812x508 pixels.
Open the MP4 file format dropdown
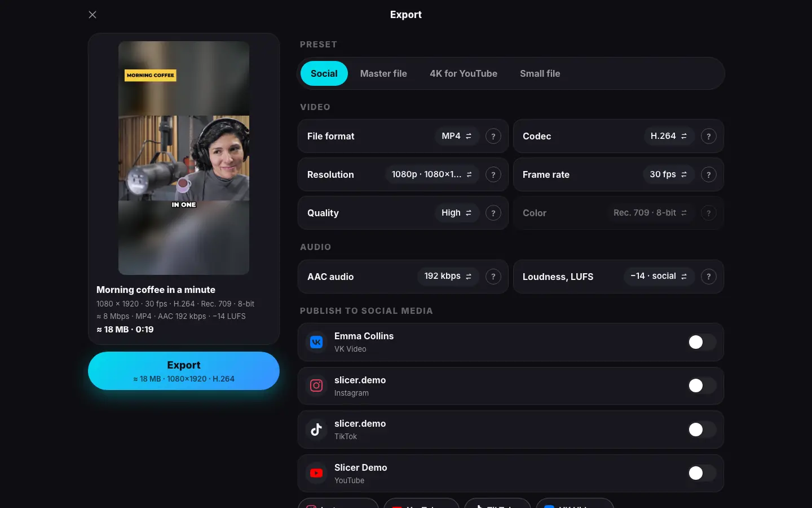pos(457,136)
